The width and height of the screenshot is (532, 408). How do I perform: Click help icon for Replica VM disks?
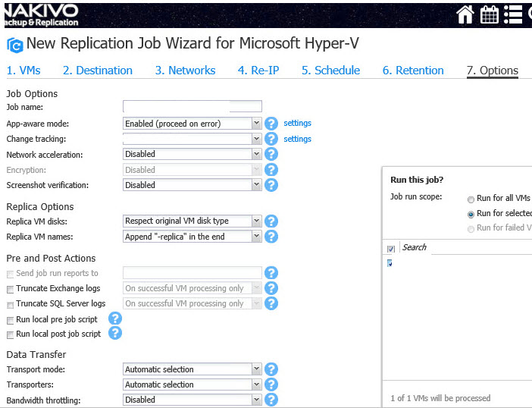[x=271, y=221]
